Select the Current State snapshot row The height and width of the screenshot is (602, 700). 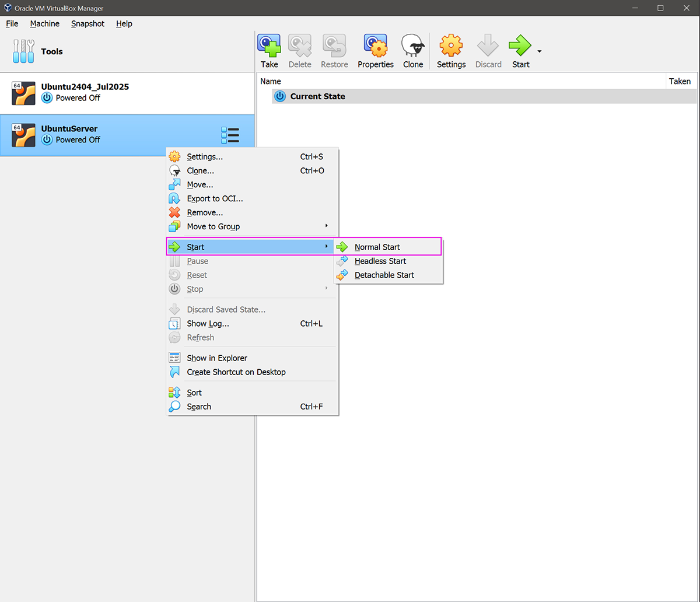[x=484, y=97]
